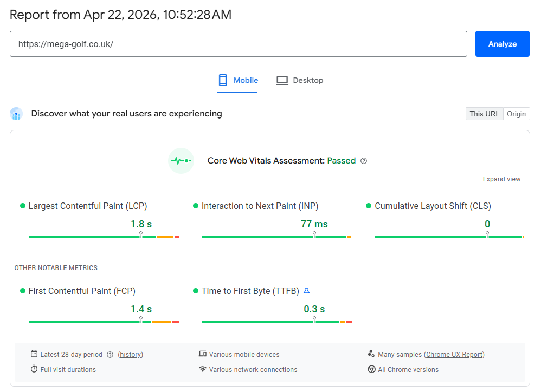The height and width of the screenshot is (392, 541).
Task: Click the blue real-users experience icon
Action: [x=16, y=114]
